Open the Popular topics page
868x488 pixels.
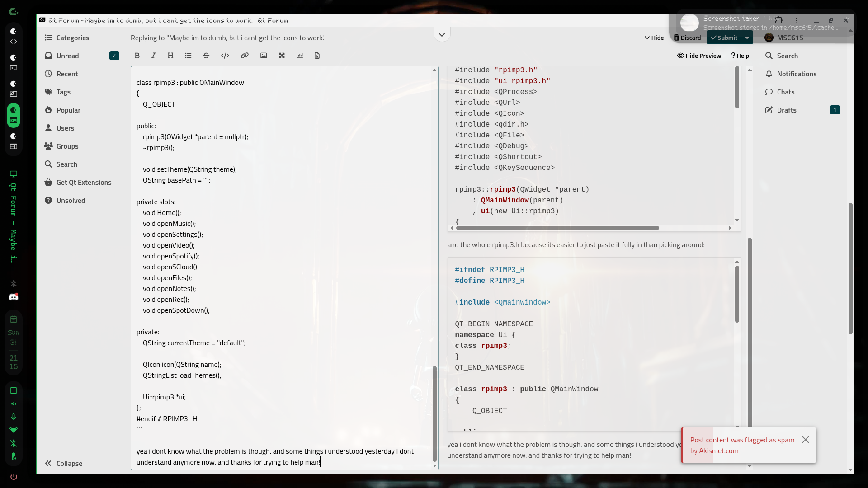click(68, 110)
